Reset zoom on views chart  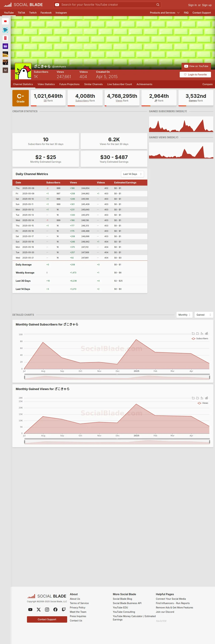click(x=197, y=398)
